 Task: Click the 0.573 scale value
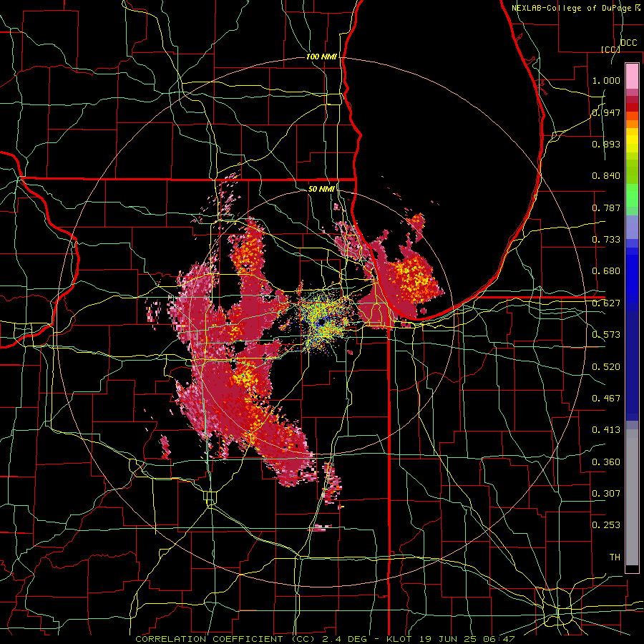[606, 335]
